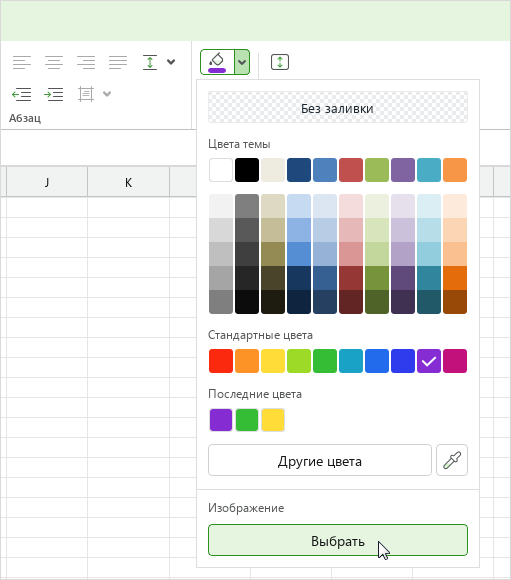Screen dimensions: 511x580
Task: Select standard lime green swatch
Action: [x=299, y=361]
